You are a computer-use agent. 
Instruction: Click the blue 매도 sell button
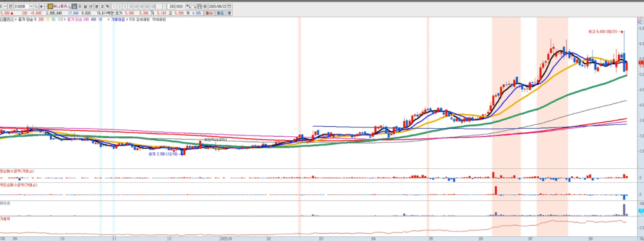point(221,13)
